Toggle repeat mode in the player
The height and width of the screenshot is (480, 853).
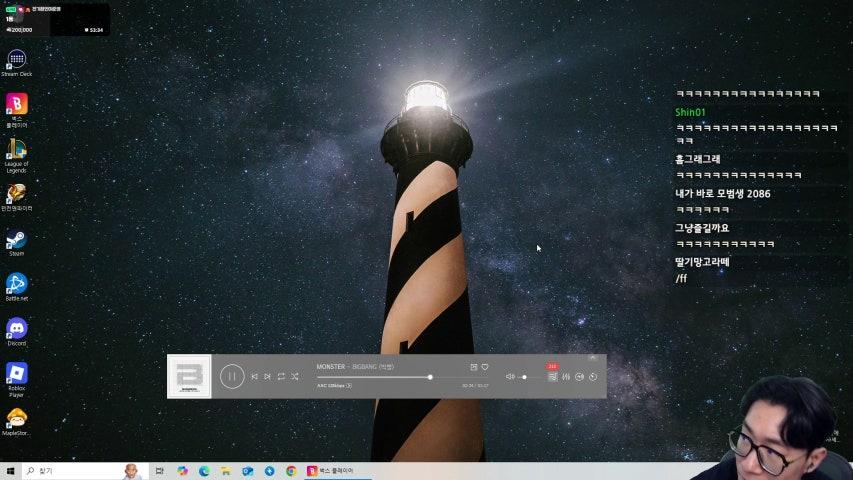[x=281, y=376]
